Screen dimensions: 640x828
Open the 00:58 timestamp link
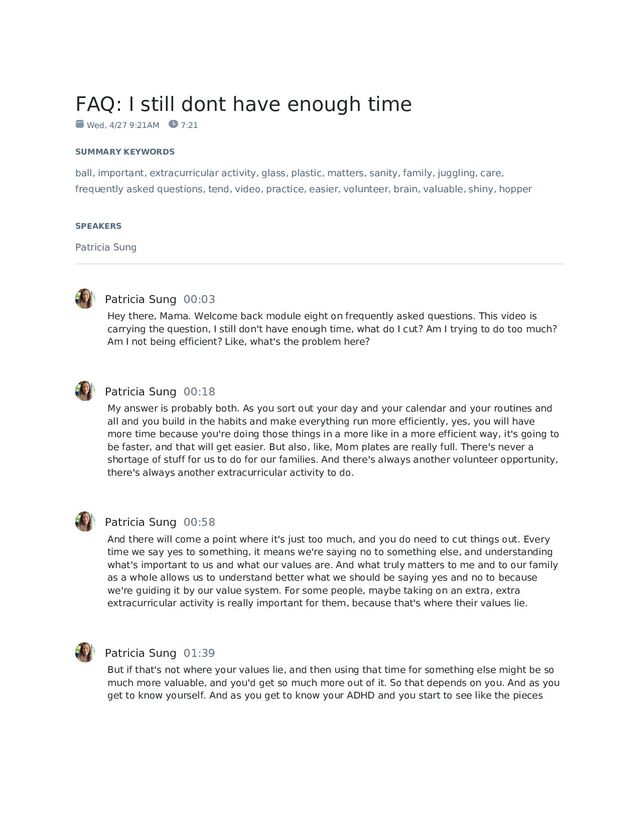pyautogui.click(x=199, y=522)
